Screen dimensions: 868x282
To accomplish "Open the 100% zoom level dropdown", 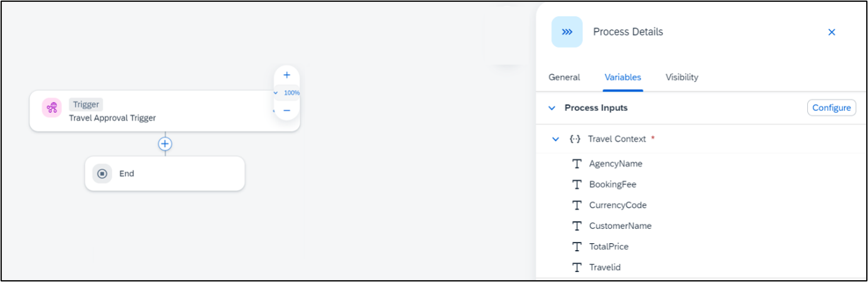I will point(287,93).
